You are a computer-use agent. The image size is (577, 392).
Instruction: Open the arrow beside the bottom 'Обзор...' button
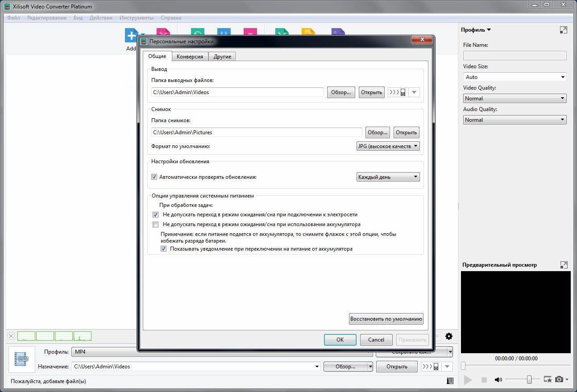(x=370, y=367)
